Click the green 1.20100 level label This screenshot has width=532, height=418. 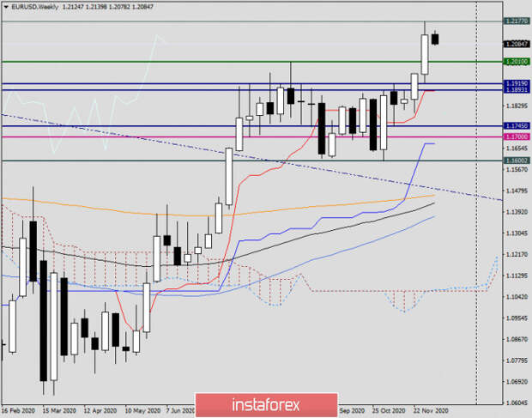(x=516, y=62)
